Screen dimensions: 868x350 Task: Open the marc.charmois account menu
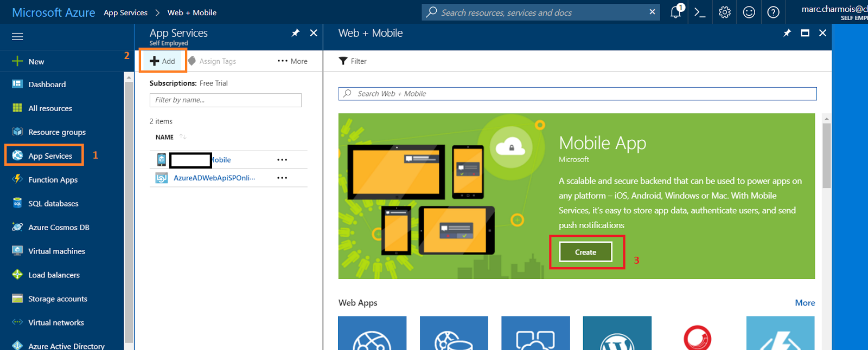[x=834, y=12]
